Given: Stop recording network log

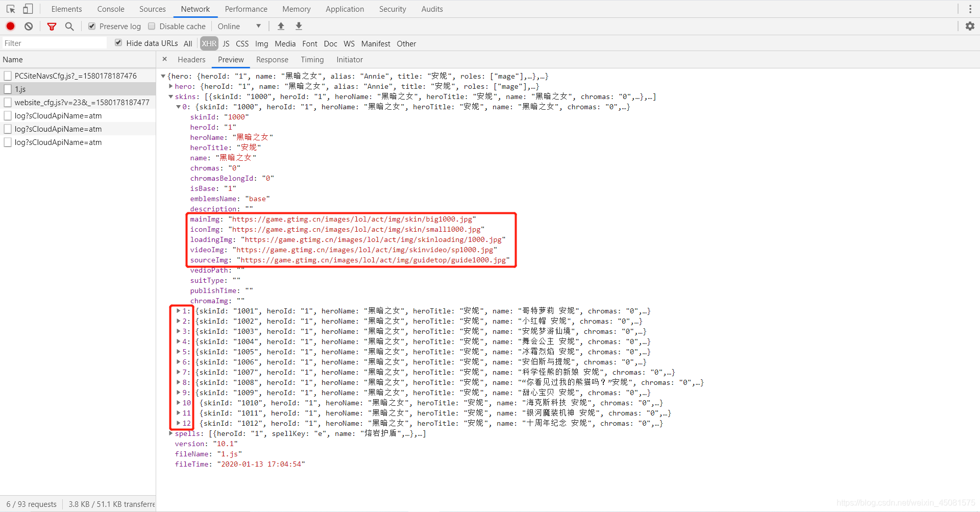Looking at the screenshot, I should 10,26.
